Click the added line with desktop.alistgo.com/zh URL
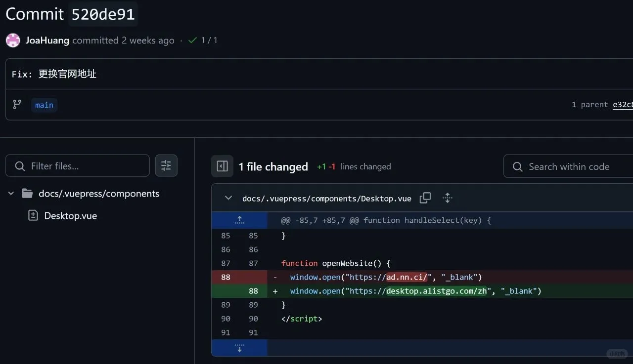The image size is (633, 364). point(416,291)
